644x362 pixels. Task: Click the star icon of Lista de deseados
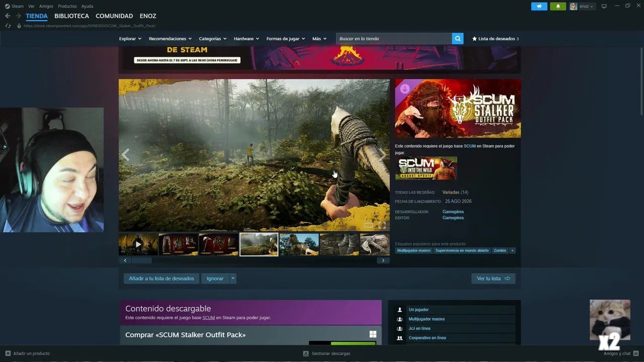[474, 39]
